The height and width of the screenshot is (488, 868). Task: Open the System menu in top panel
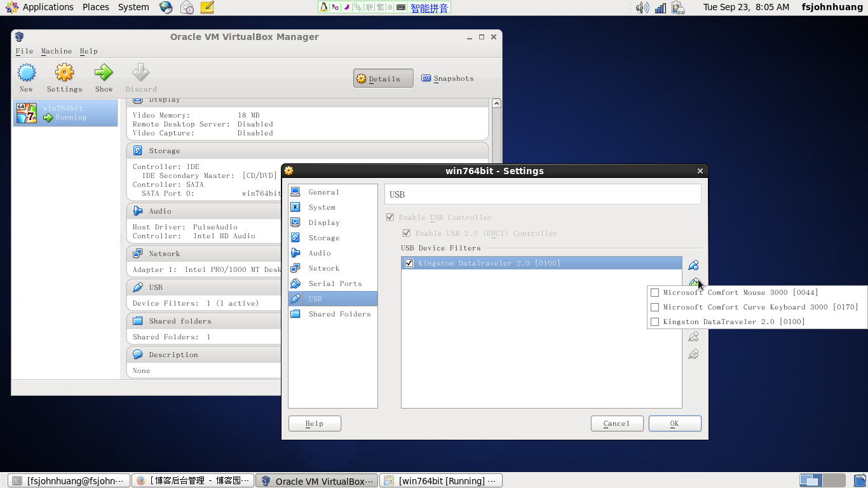(x=133, y=7)
